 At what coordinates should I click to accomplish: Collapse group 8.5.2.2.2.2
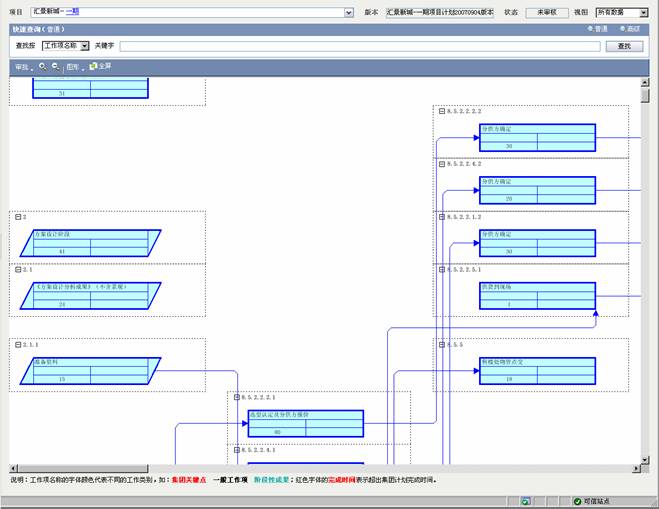point(440,110)
